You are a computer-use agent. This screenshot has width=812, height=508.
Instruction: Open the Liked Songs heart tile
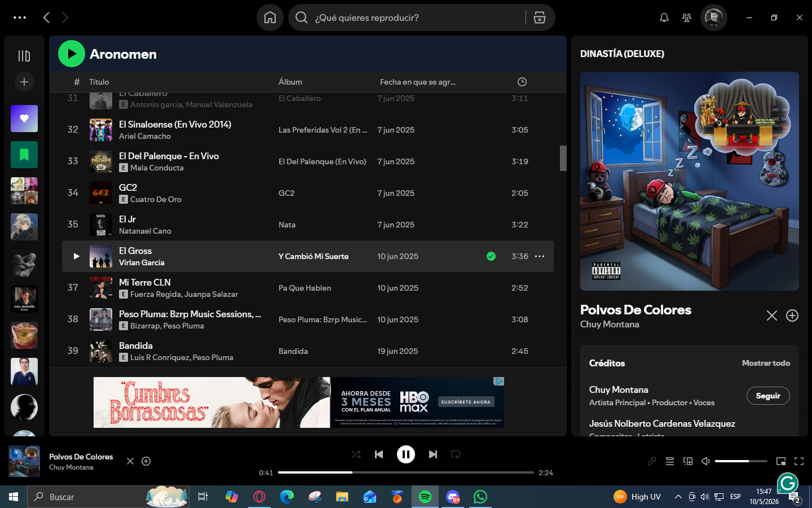coord(24,119)
